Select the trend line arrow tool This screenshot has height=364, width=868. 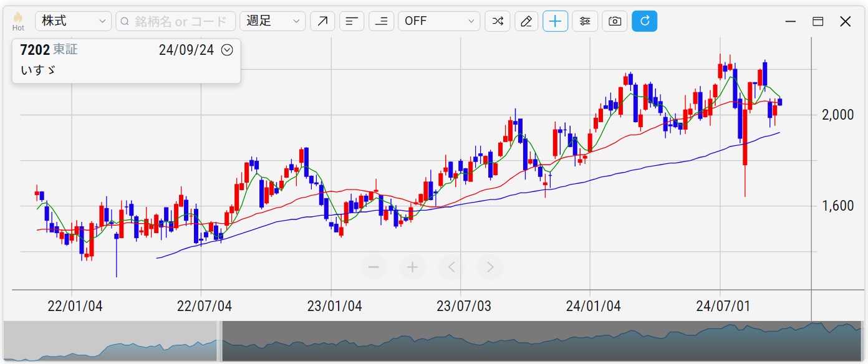pyautogui.click(x=322, y=21)
